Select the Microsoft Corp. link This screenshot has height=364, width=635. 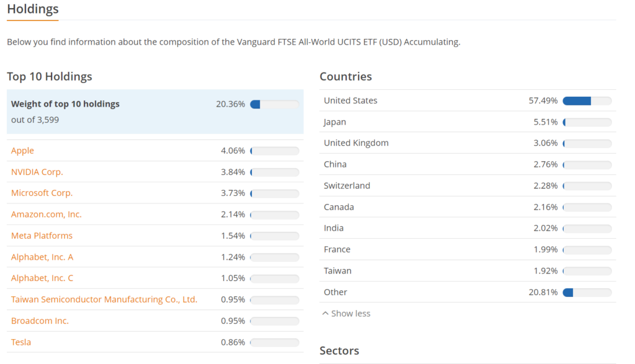pos(41,193)
